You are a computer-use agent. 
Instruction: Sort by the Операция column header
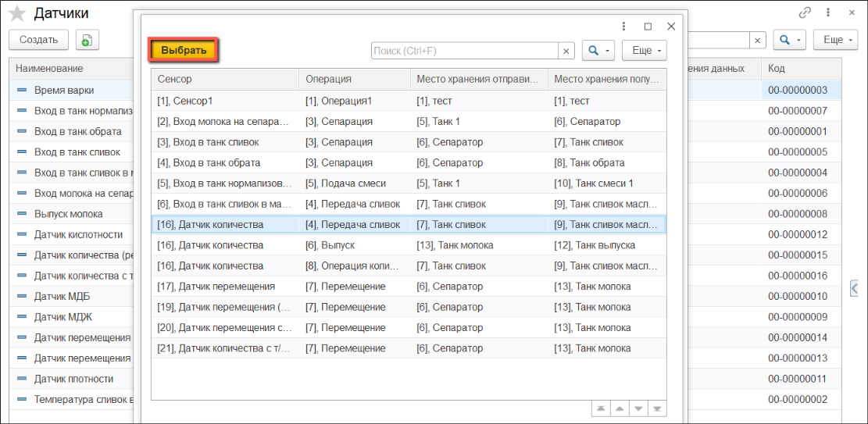(x=355, y=79)
